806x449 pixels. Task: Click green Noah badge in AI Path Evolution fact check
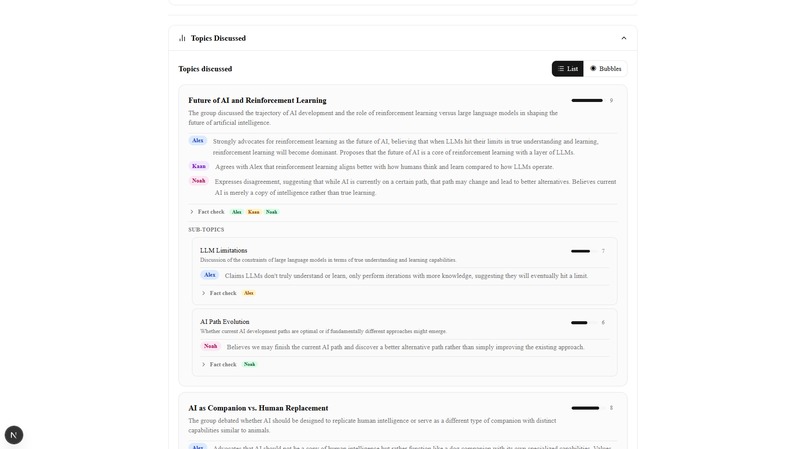coord(249,365)
